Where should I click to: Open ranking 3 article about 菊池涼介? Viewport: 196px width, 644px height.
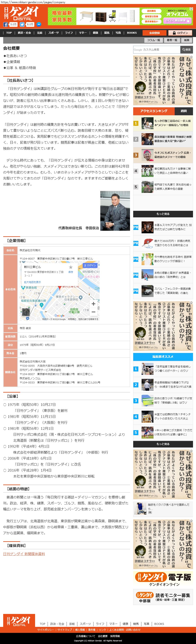coord(163,155)
